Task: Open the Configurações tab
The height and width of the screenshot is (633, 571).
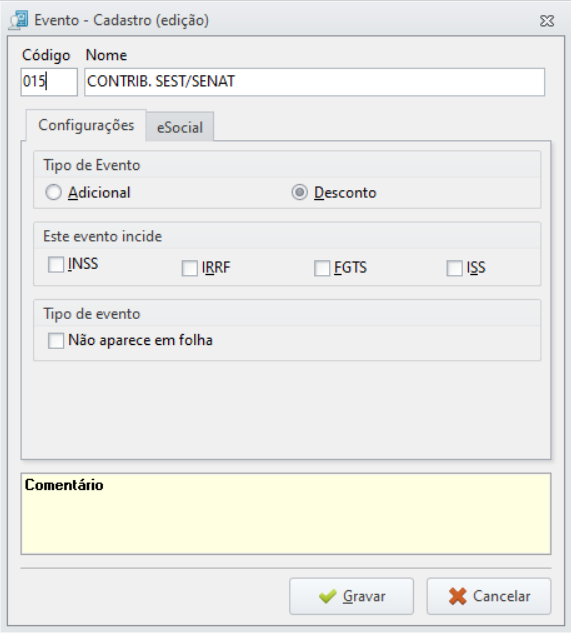Action: [86, 126]
